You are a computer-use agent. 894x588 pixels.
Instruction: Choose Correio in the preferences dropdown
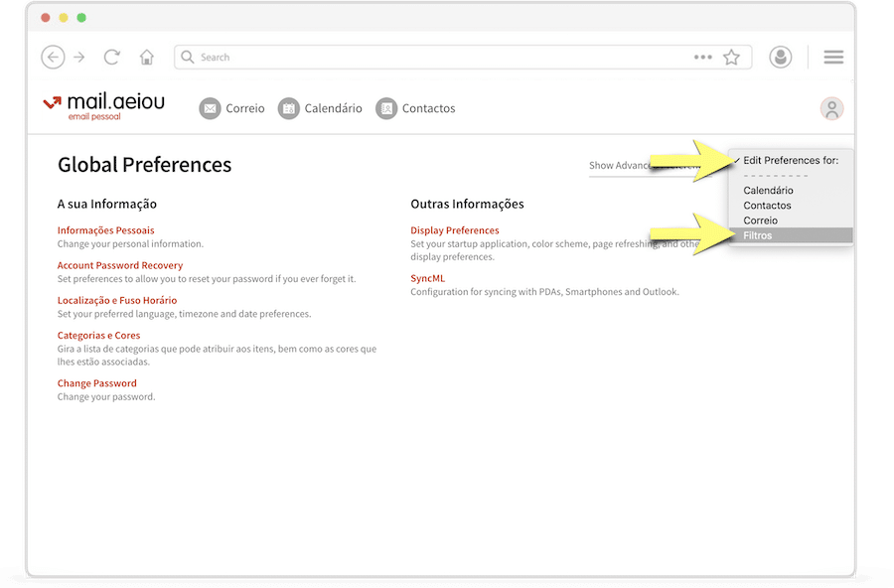pos(760,220)
